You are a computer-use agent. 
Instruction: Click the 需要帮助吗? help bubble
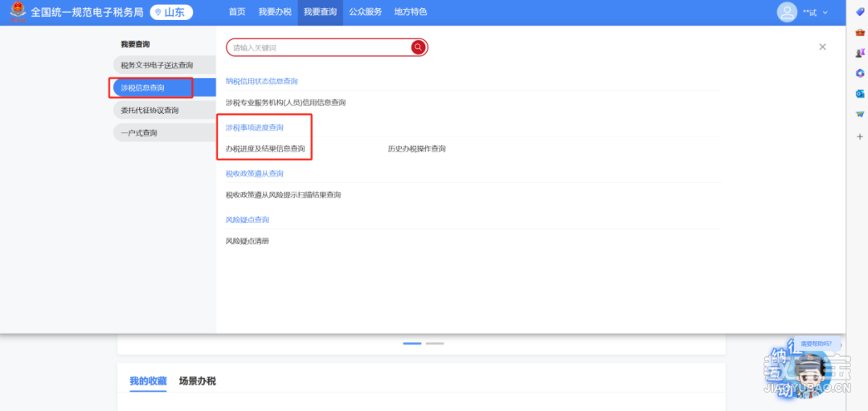click(x=816, y=343)
